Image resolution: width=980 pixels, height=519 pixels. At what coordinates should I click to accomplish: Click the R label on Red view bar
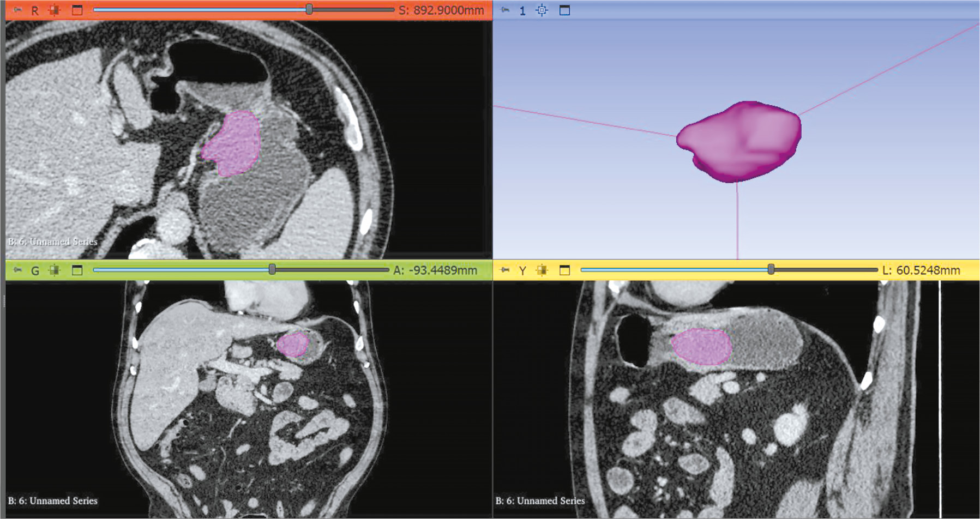tap(35, 11)
